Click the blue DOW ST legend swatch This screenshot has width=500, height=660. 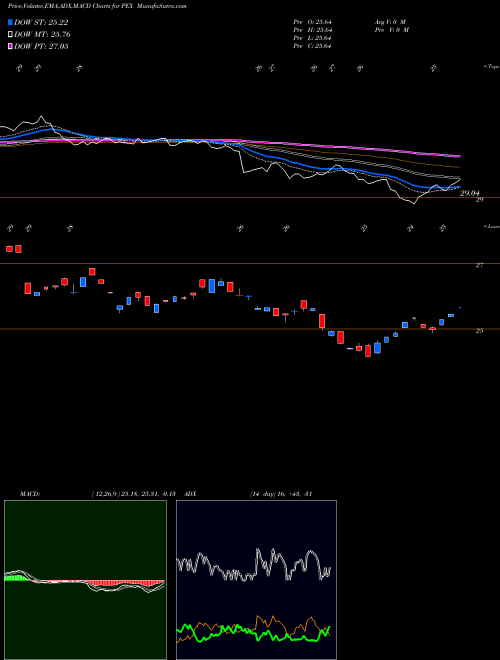11,22
